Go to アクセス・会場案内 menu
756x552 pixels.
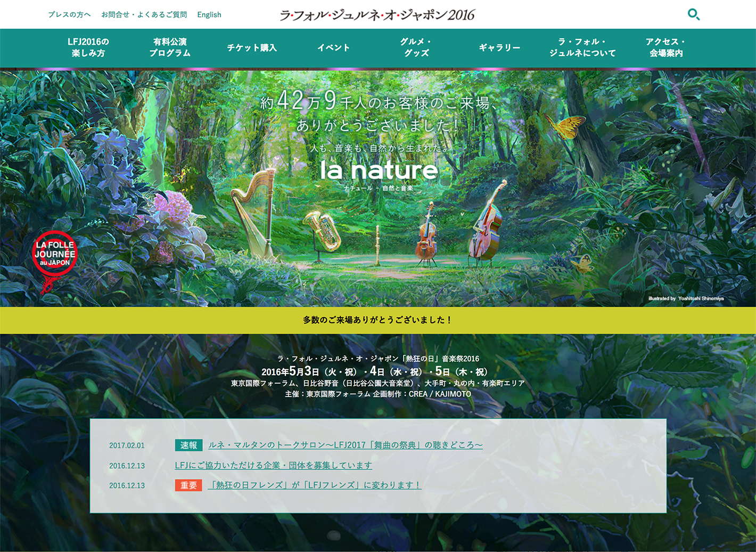(x=666, y=47)
